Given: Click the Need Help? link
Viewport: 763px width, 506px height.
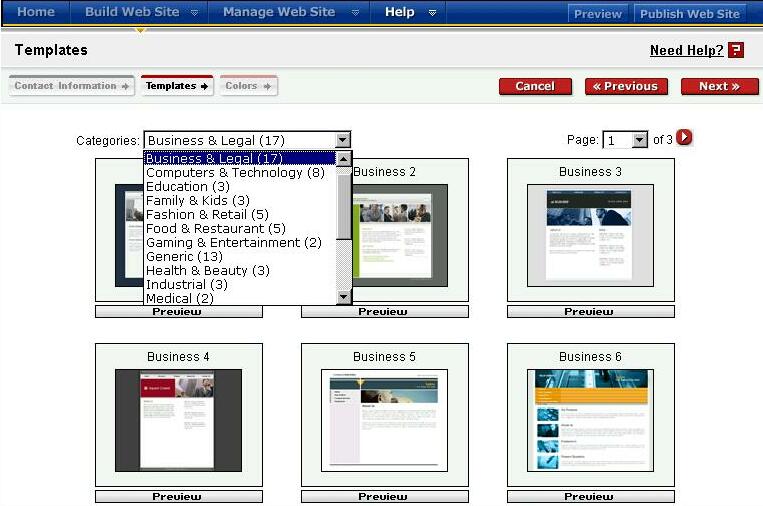Looking at the screenshot, I should point(686,51).
